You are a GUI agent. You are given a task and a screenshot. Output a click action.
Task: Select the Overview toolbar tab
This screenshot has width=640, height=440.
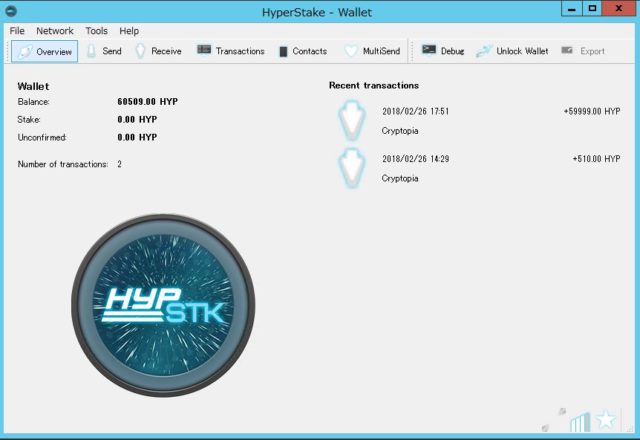(44, 51)
